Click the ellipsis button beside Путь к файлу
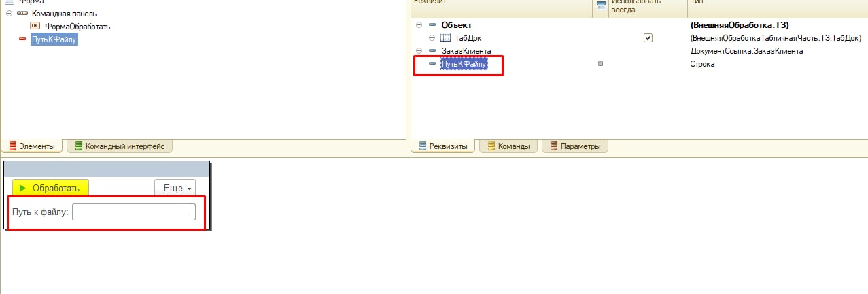 pyautogui.click(x=188, y=212)
